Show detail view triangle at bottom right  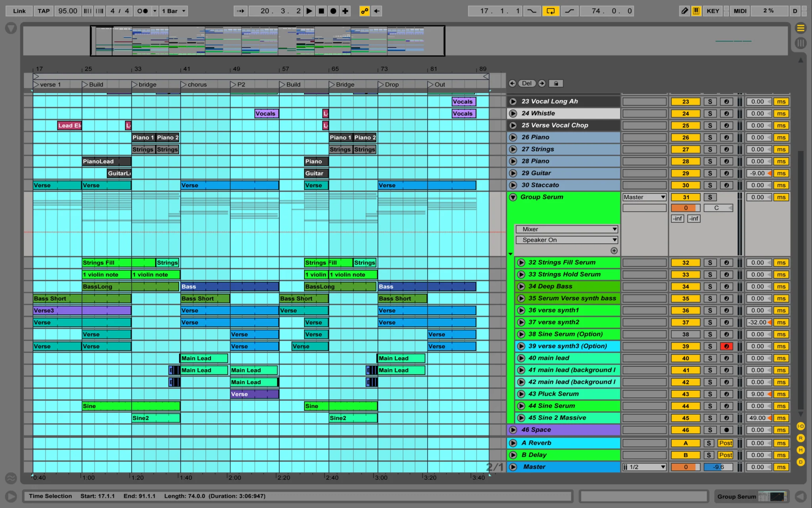801,496
